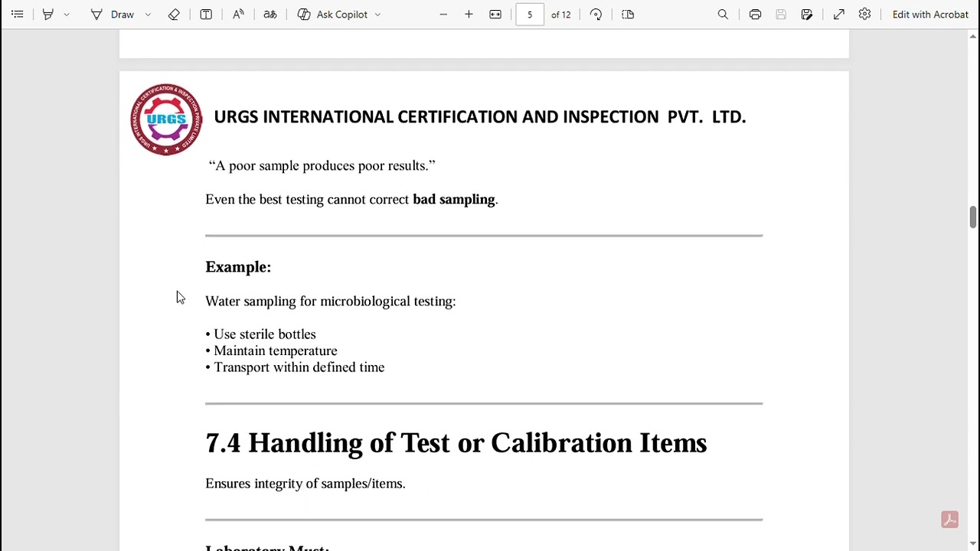The width and height of the screenshot is (980, 551).
Task: Expand Ask Copilot options arrow
Action: [x=377, y=15]
